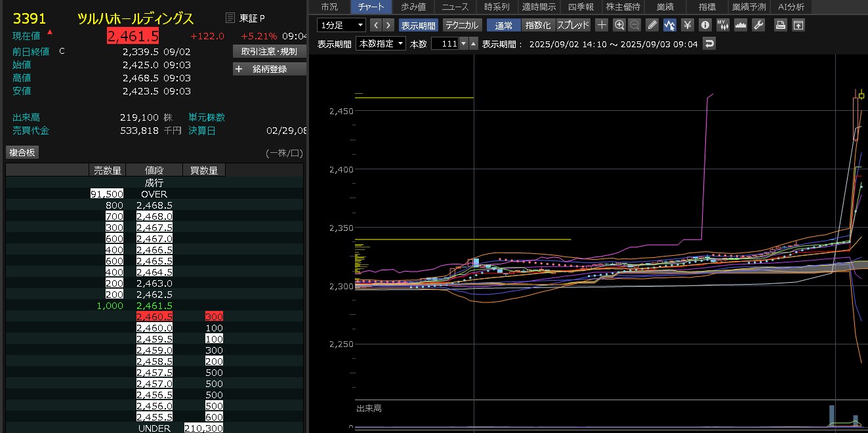Screen dimensions: 868x433
Task: Switch to the ニュース tab
Action: coord(455,7)
